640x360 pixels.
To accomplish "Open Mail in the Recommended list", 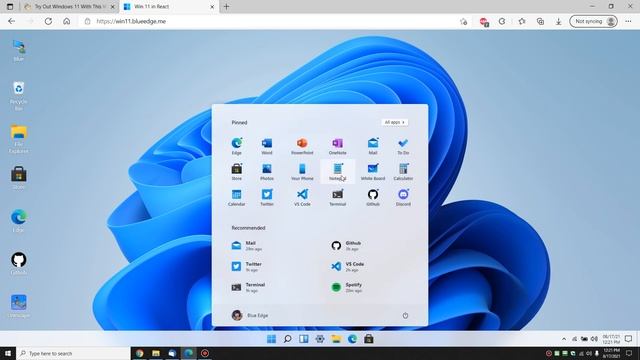I will [247, 245].
